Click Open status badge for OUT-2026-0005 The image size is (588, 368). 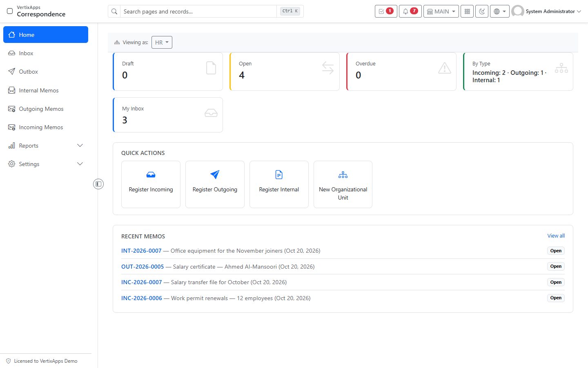556,266
